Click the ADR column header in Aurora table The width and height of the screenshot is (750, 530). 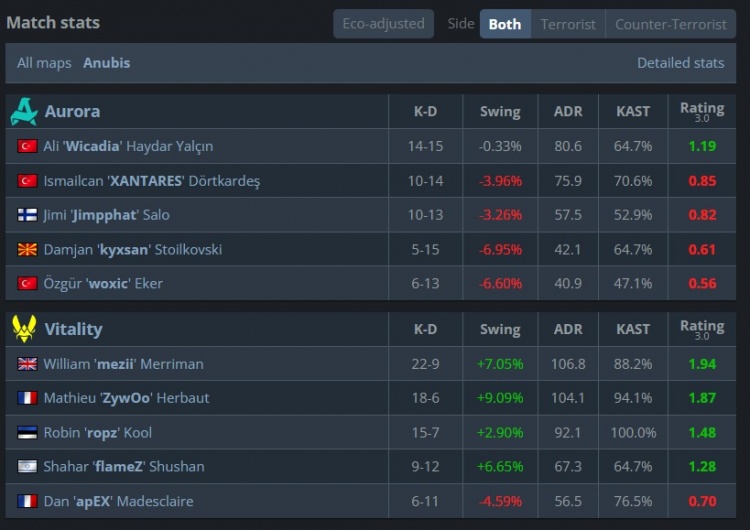tap(568, 111)
